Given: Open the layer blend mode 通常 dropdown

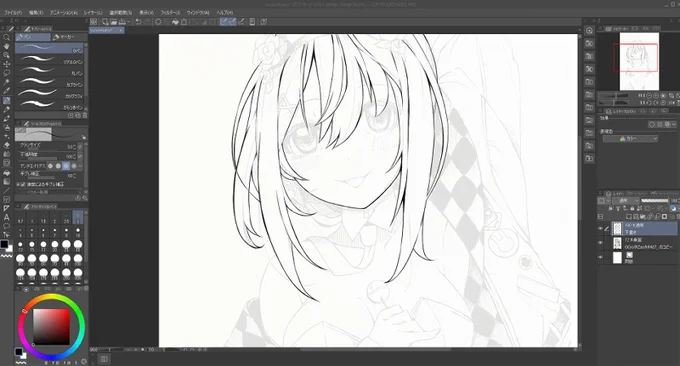Looking at the screenshot, I should (625, 201).
